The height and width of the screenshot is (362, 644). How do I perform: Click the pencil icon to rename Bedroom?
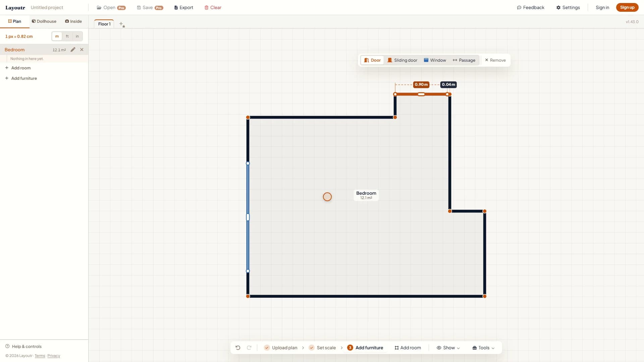point(73,50)
